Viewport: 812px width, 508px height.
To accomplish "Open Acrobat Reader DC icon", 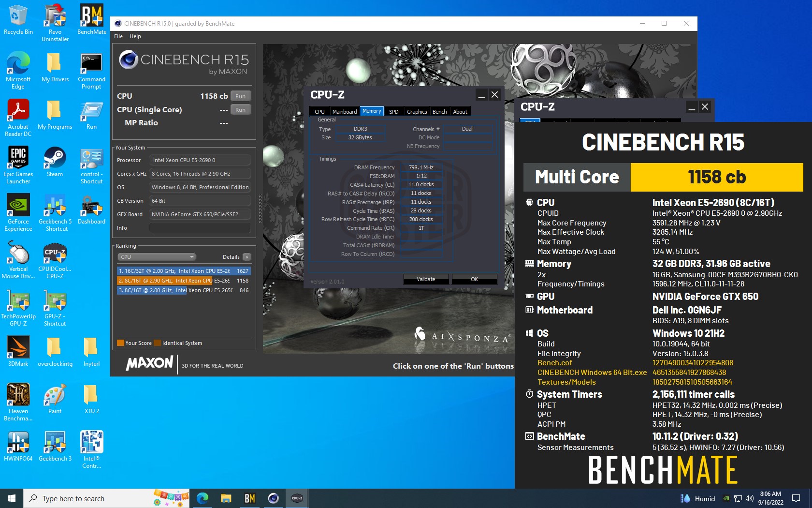I will (18, 118).
